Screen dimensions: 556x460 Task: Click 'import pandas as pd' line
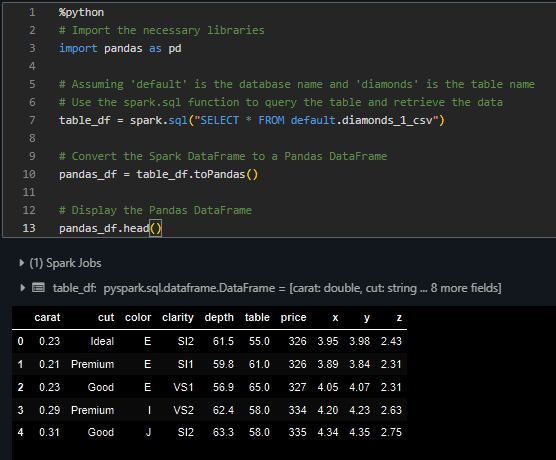point(120,48)
